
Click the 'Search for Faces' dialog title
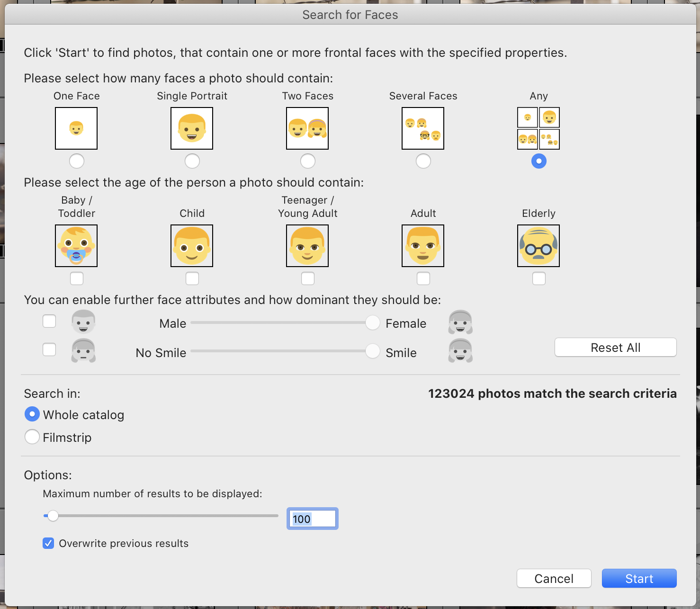click(x=350, y=15)
